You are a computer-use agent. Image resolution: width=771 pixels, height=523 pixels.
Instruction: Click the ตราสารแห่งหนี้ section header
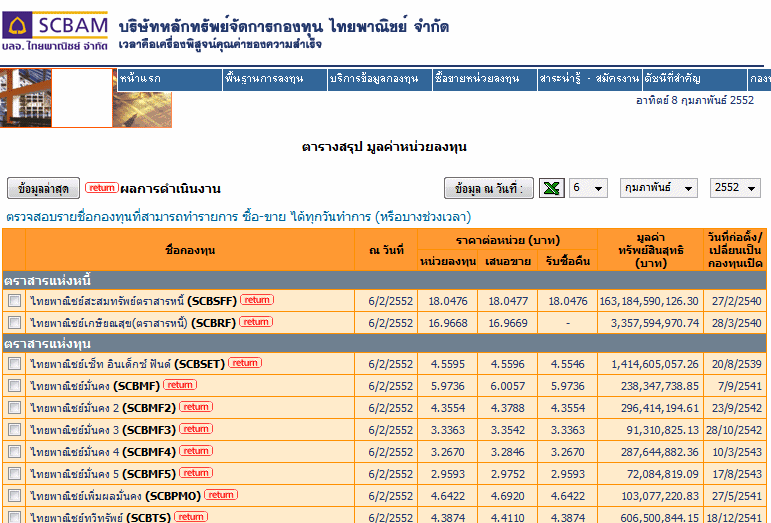384,280
